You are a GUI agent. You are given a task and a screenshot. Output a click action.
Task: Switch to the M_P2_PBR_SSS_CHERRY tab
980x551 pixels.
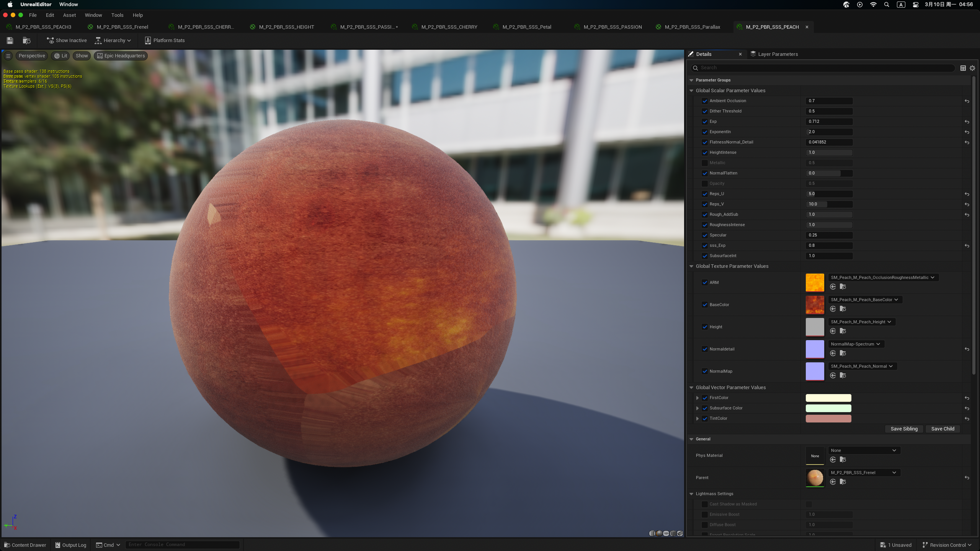click(449, 27)
